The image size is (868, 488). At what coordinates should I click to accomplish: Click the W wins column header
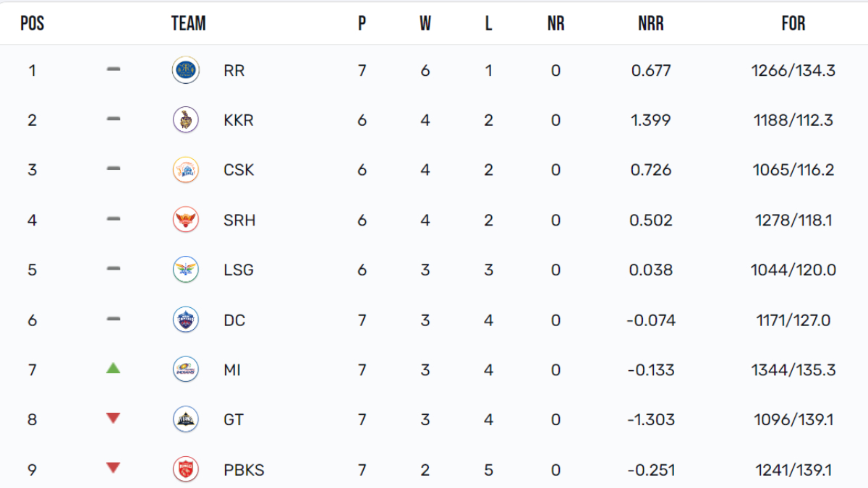(425, 24)
